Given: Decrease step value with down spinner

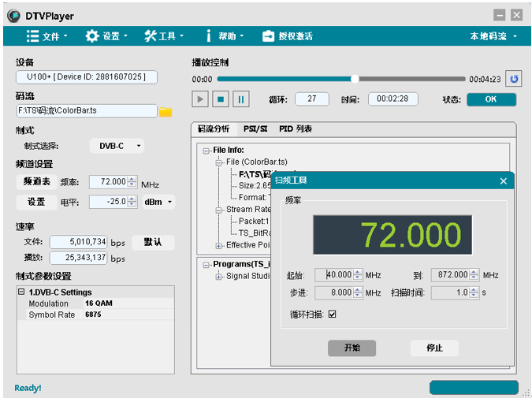Looking at the screenshot, I should point(358,296).
